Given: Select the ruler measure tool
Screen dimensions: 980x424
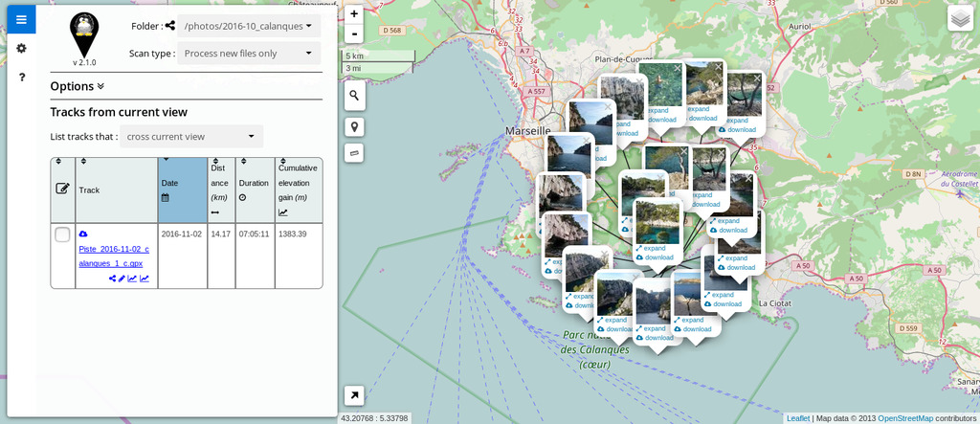Looking at the screenshot, I should (354, 152).
